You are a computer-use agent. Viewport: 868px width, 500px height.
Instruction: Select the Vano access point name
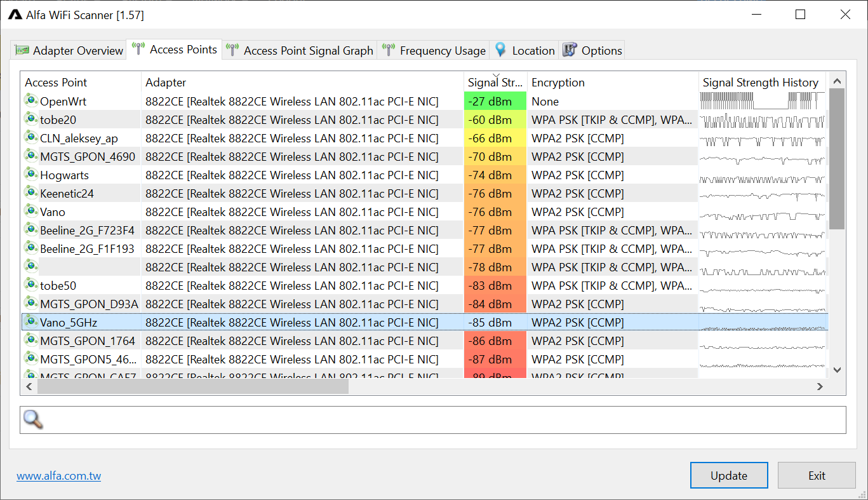[53, 212]
